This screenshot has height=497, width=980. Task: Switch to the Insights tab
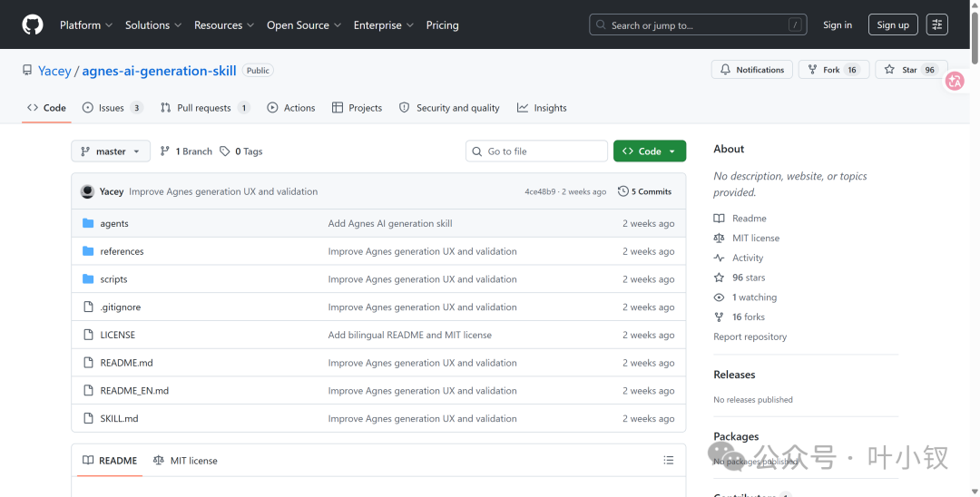tap(542, 107)
